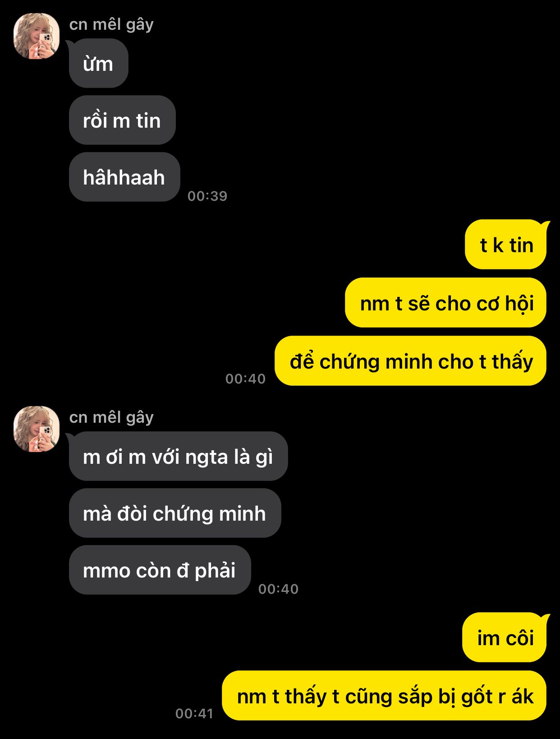
Task: Tap the 00:40 timestamp beside yellow bubble
Action: coord(246,379)
